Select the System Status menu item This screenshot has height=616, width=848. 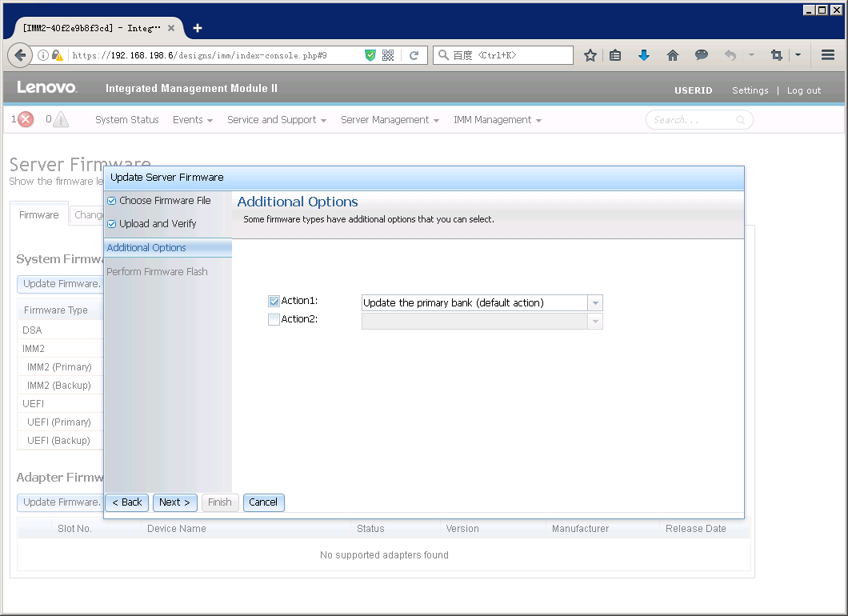[x=126, y=120]
